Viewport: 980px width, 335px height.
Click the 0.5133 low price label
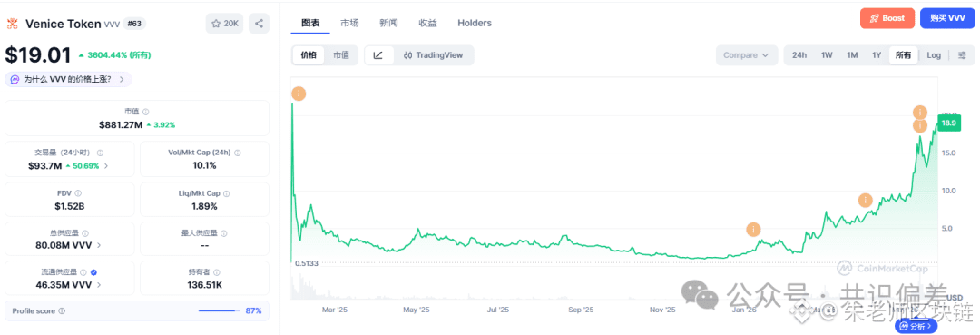click(307, 263)
